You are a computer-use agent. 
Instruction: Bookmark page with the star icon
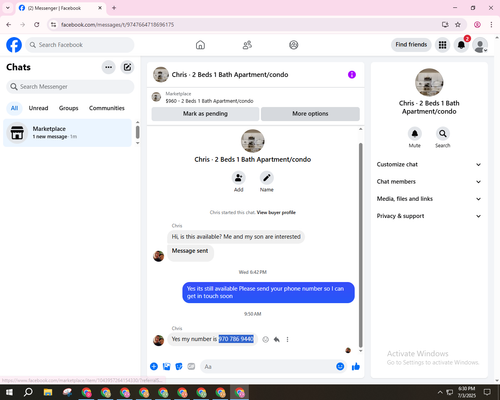click(x=458, y=25)
